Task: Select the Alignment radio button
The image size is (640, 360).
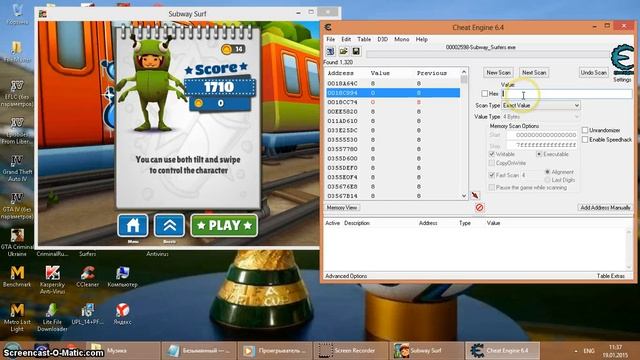Action: (547, 172)
